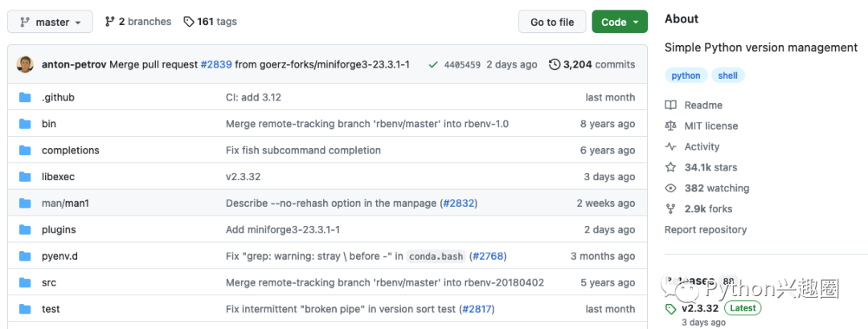Screen dimensions: 868x329
Task: Open the bin folder
Action: (x=49, y=124)
